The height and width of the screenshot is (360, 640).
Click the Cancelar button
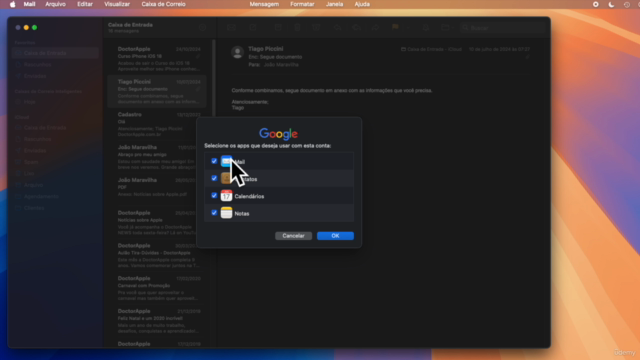293,236
